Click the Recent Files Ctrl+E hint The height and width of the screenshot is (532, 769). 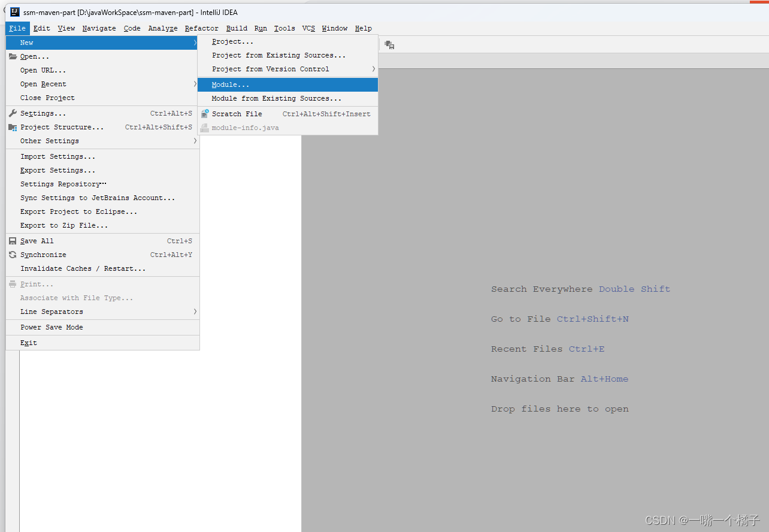point(548,349)
